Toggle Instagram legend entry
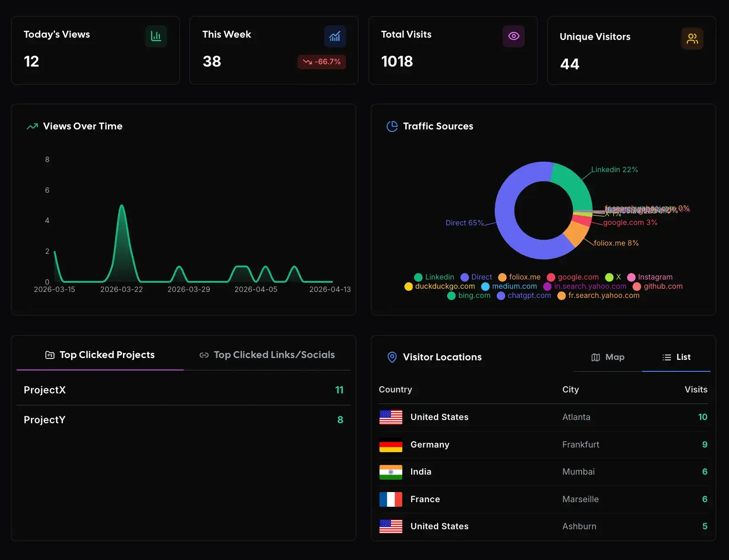This screenshot has width=729, height=560. [x=650, y=277]
